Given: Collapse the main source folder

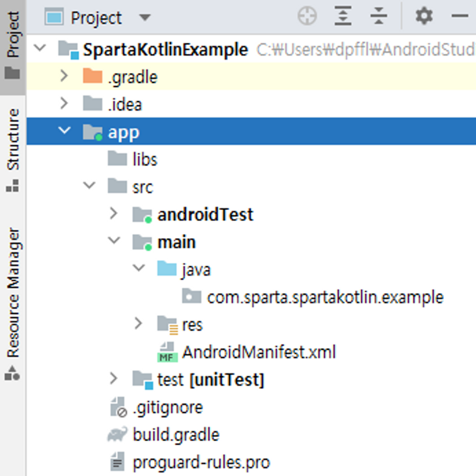Looking at the screenshot, I should pos(114,241).
